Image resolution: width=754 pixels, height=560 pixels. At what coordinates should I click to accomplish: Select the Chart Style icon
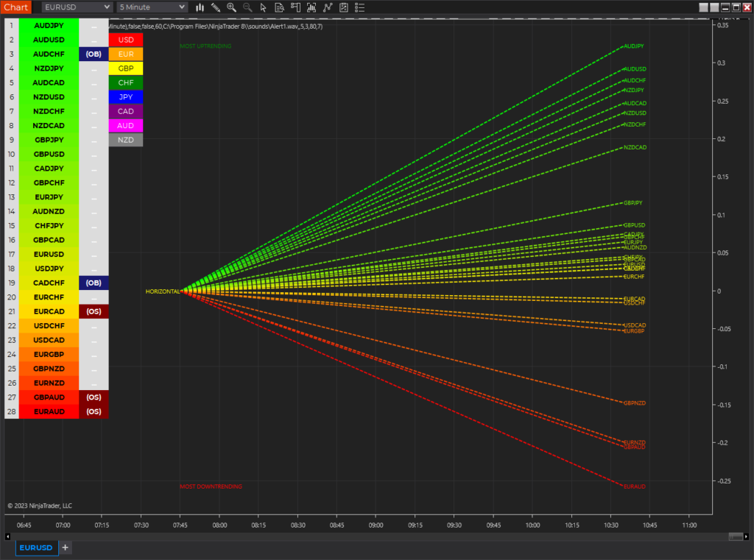(199, 7)
